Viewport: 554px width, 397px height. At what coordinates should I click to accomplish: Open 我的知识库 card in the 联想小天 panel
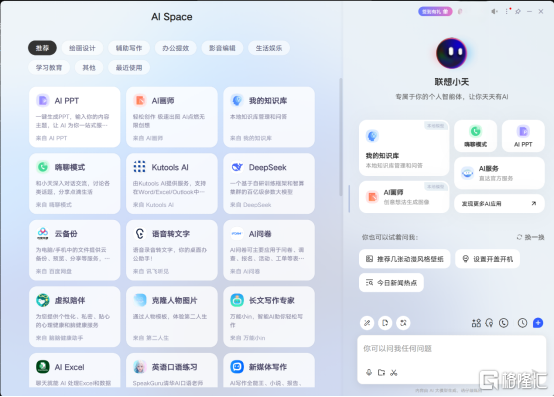point(404,148)
